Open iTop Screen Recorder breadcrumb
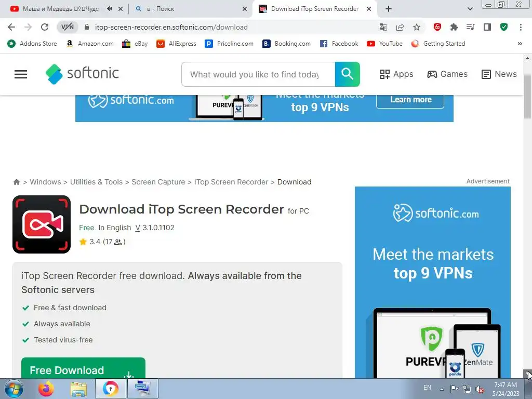The image size is (532, 399). [x=231, y=182]
